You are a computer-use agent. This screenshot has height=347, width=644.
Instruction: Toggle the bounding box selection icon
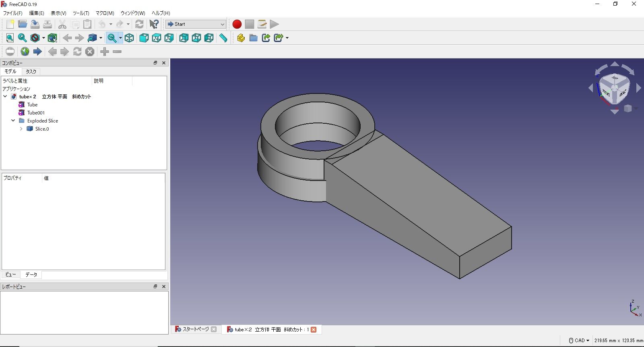coord(52,38)
